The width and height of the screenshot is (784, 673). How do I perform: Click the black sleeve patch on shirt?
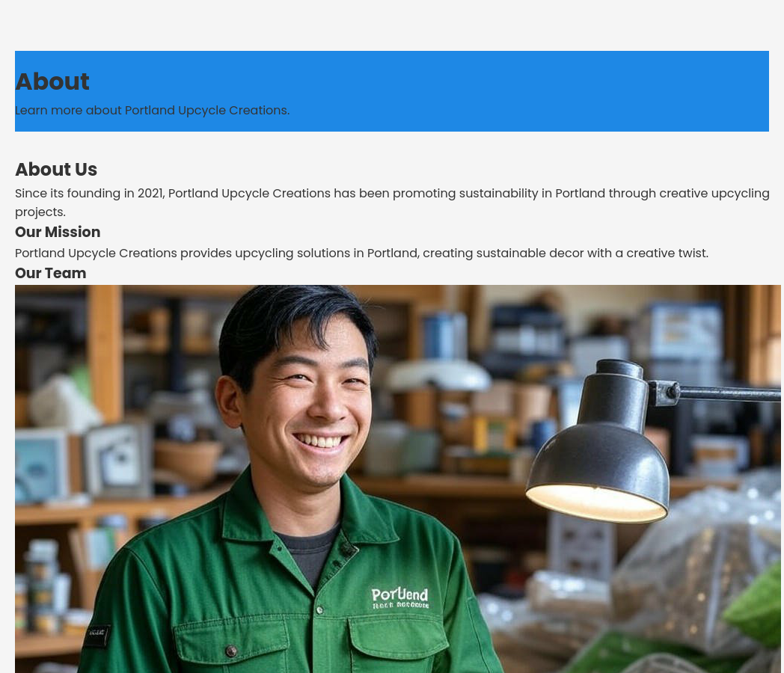click(x=97, y=635)
